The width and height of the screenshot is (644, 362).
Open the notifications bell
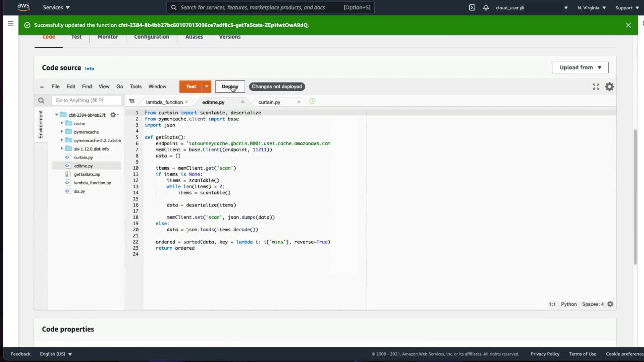point(486,7)
